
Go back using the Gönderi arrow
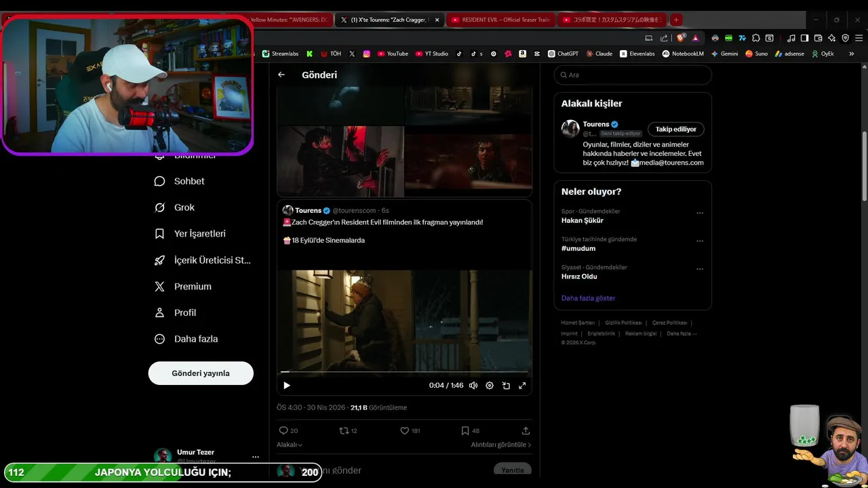[x=281, y=75]
